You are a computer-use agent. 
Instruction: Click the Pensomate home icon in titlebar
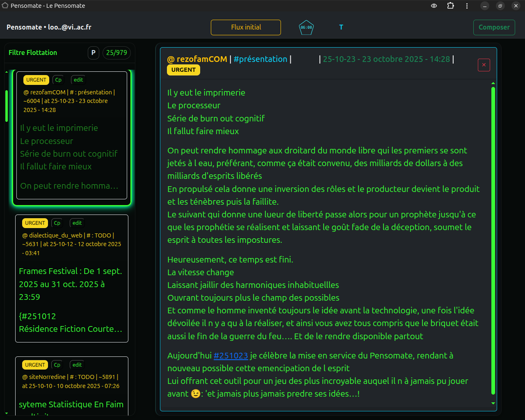point(6,6)
